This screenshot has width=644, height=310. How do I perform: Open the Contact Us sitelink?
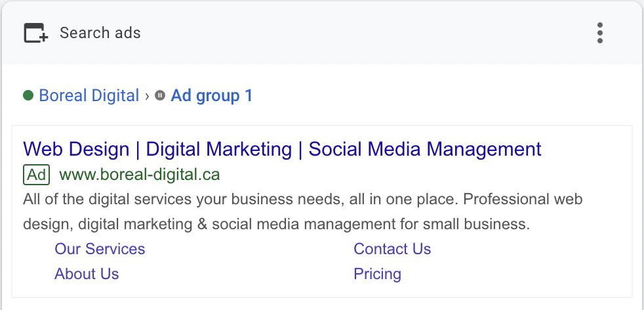[392, 249]
